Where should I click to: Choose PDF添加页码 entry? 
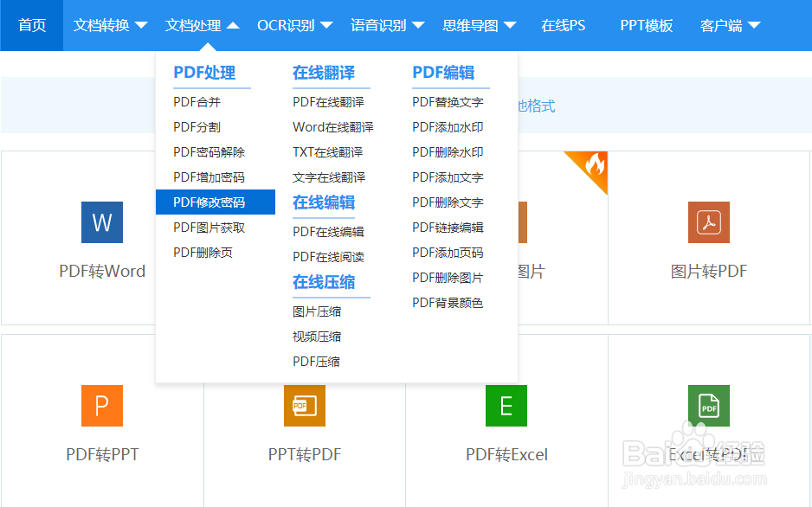click(x=448, y=253)
